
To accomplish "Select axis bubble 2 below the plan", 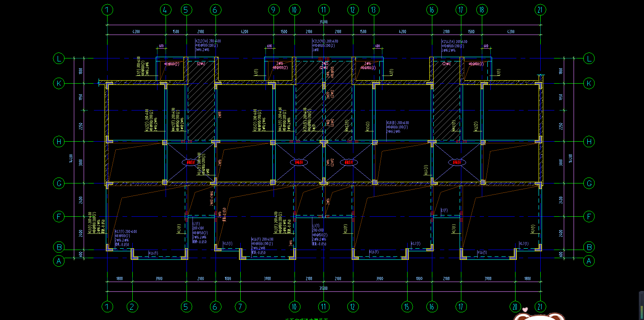I will 133,306.
